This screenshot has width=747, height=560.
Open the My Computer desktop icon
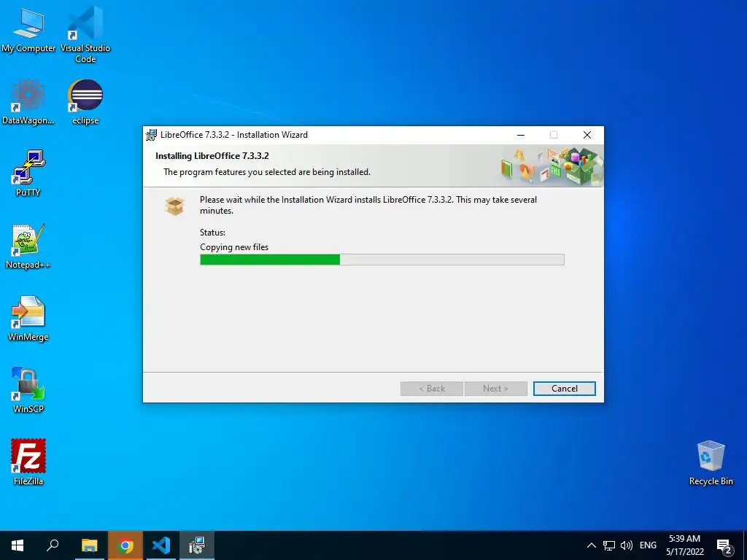coord(28,31)
